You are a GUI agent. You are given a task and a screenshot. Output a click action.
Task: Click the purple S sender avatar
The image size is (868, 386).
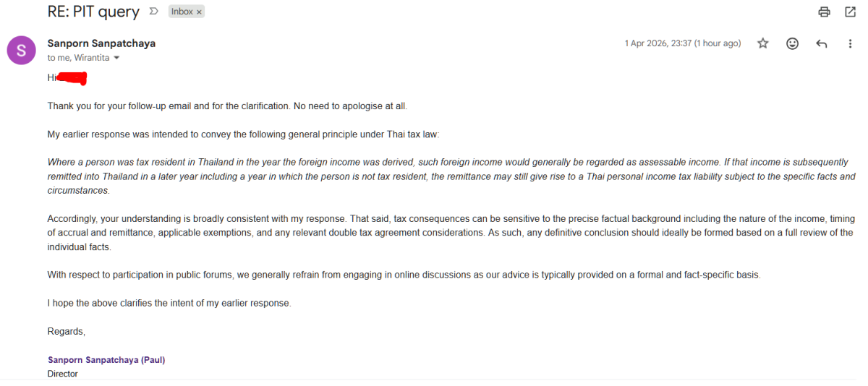tap(21, 51)
